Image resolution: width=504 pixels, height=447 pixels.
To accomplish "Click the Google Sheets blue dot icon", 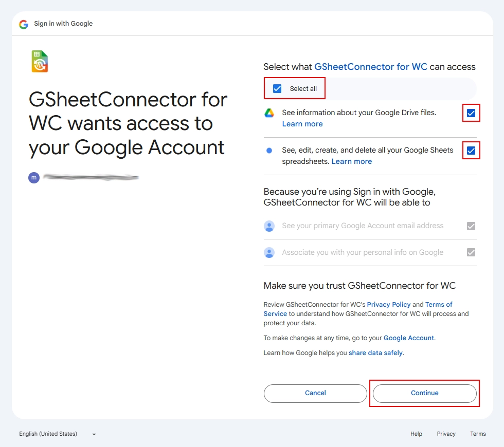I will (x=268, y=150).
